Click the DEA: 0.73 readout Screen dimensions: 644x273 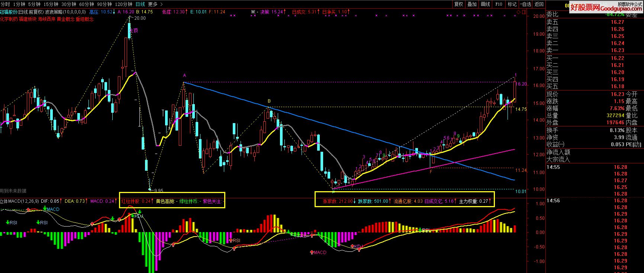click(x=76, y=201)
